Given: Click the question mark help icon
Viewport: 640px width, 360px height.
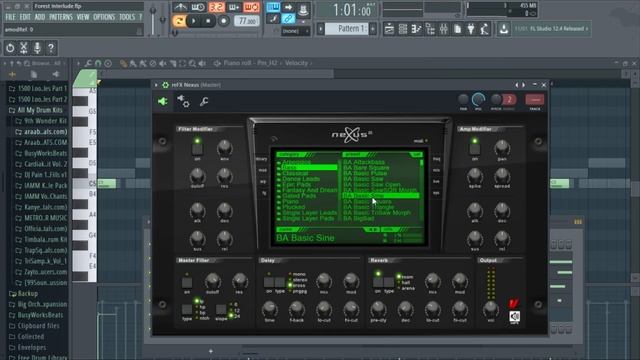Looking at the screenshot, I should click(51, 48).
